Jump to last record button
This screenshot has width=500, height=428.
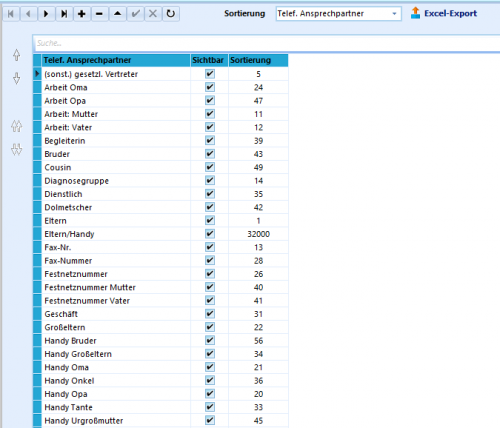[64, 14]
